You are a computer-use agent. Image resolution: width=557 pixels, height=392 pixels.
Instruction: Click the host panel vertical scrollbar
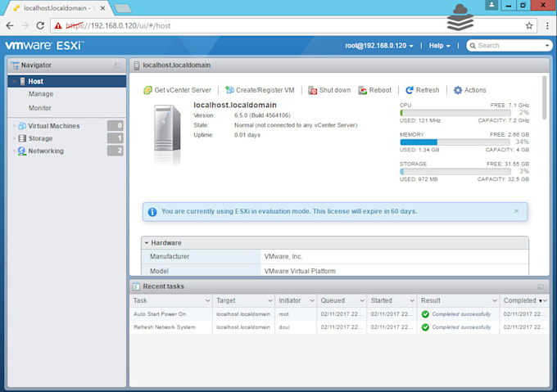(544, 97)
